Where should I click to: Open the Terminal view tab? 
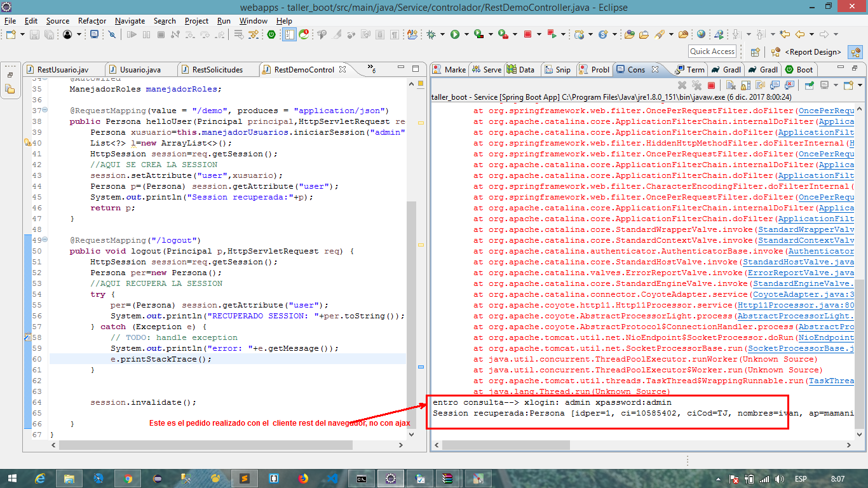click(x=688, y=69)
